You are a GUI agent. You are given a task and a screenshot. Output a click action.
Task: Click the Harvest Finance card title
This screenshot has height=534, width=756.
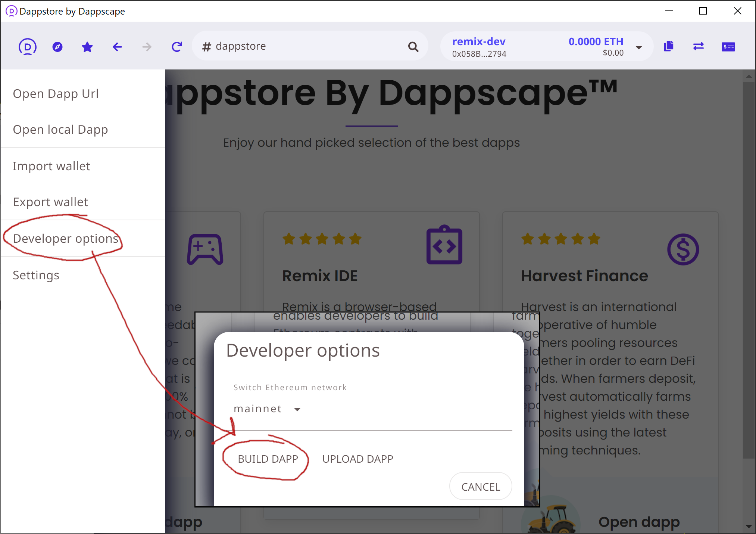coord(584,276)
